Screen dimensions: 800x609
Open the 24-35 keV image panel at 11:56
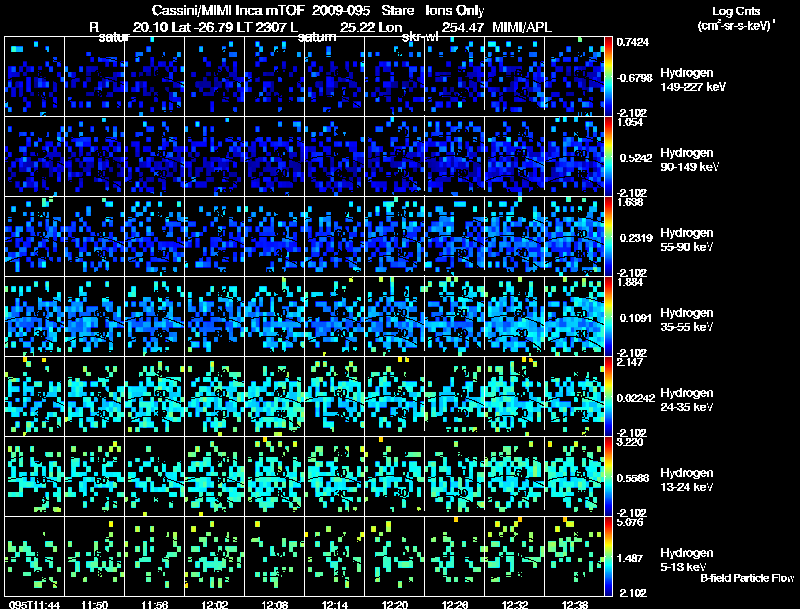pyautogui.click(x=155, y=397)
